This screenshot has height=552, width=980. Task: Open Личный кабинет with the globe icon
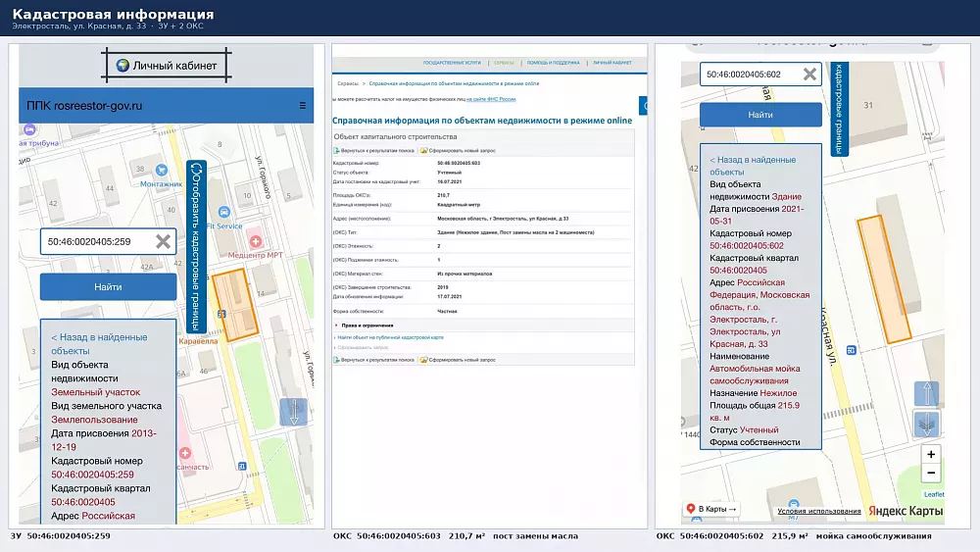tap(167, 65)
